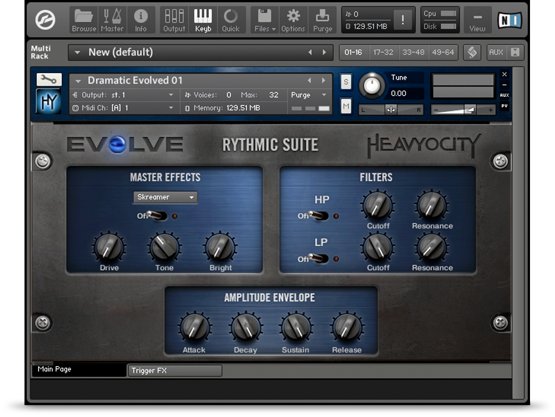Toggle the AUX sends view
The image size is (555, 417).
click(x=496, y=53)
